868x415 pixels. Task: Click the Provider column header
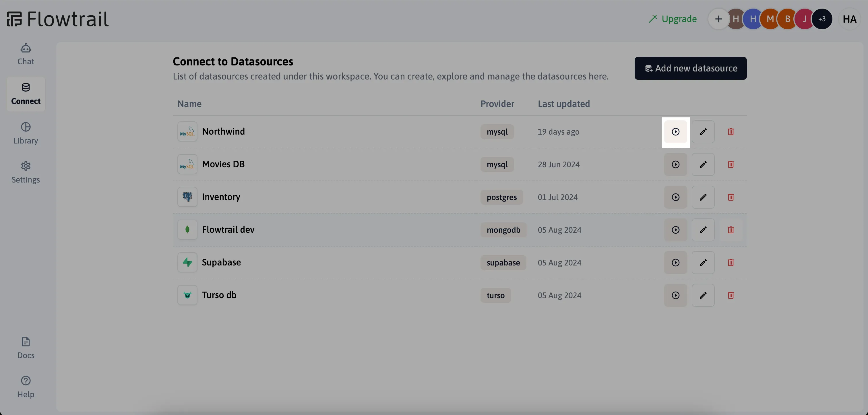click(x=497, y=104)
